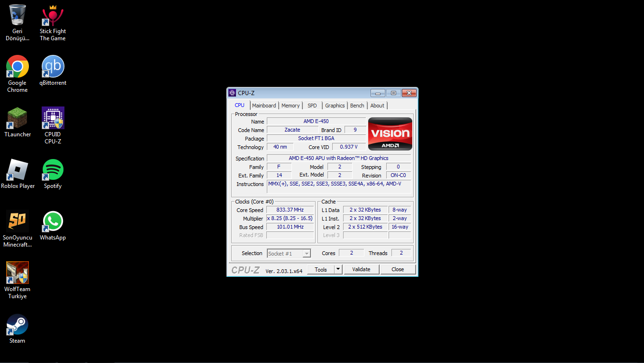Close CPU-Z with the title bar X
This screenshot has width=644, height=363.
pos(409,93)
